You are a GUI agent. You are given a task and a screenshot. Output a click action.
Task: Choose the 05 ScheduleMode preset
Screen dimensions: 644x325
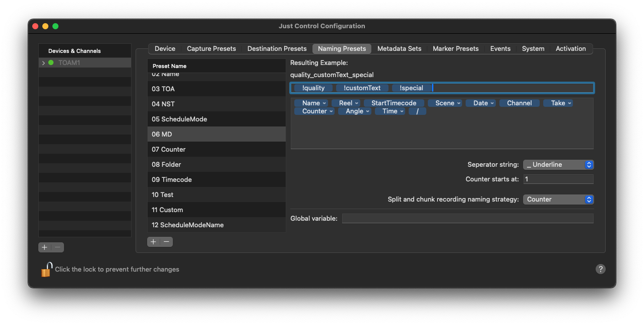(x=217, y=119)
